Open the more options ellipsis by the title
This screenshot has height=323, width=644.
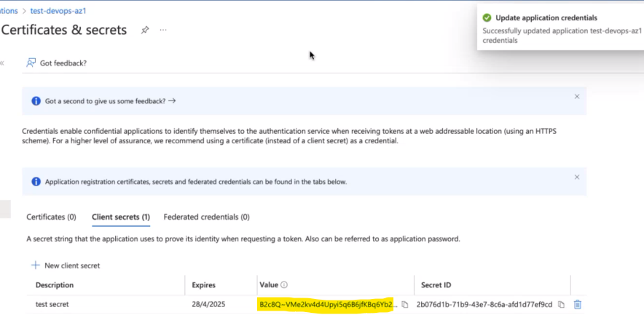[x=163, y=30]
